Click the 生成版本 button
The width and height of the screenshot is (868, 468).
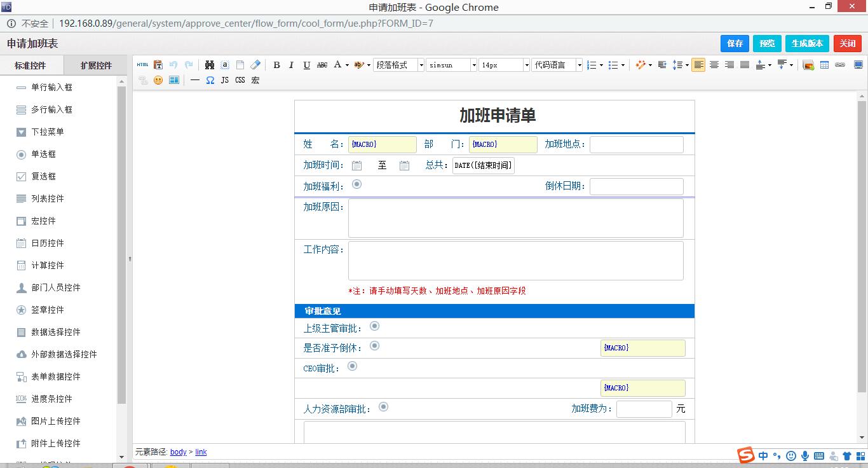tap(807, 43)
